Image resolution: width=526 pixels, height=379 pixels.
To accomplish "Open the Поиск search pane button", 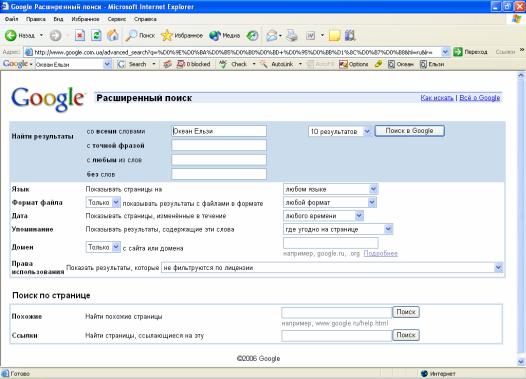I will coord(140,35).
